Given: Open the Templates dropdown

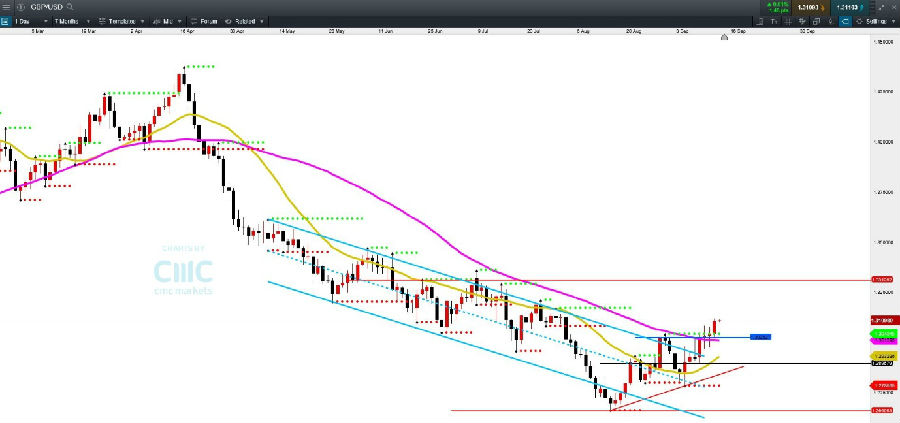Looking at the screenshot, I should pyautogui.click(x=121, y=21).
